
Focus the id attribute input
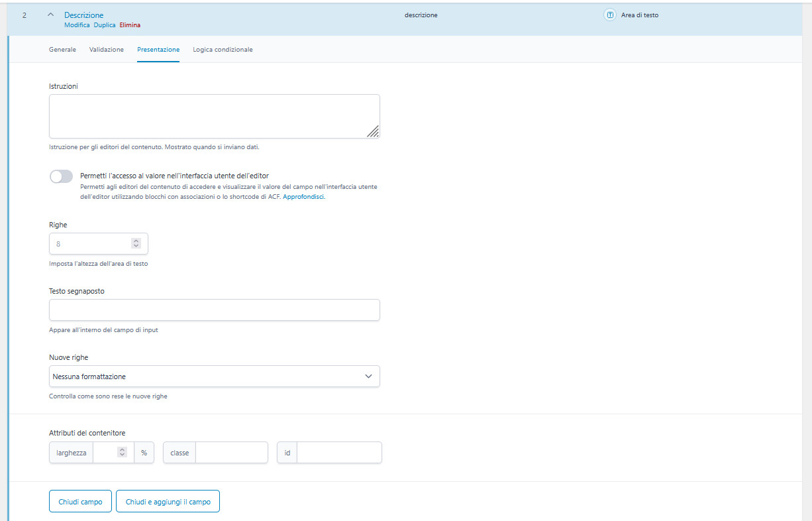tap(339, 453)
